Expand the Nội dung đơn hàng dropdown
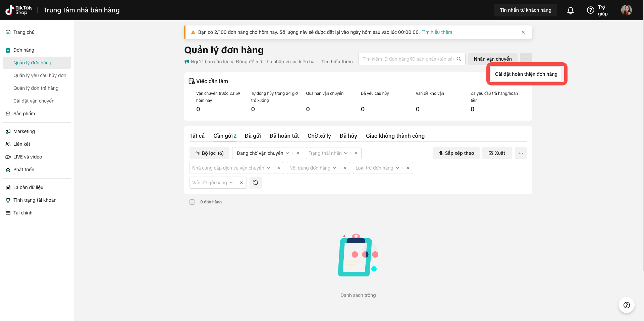 (334, 168)
